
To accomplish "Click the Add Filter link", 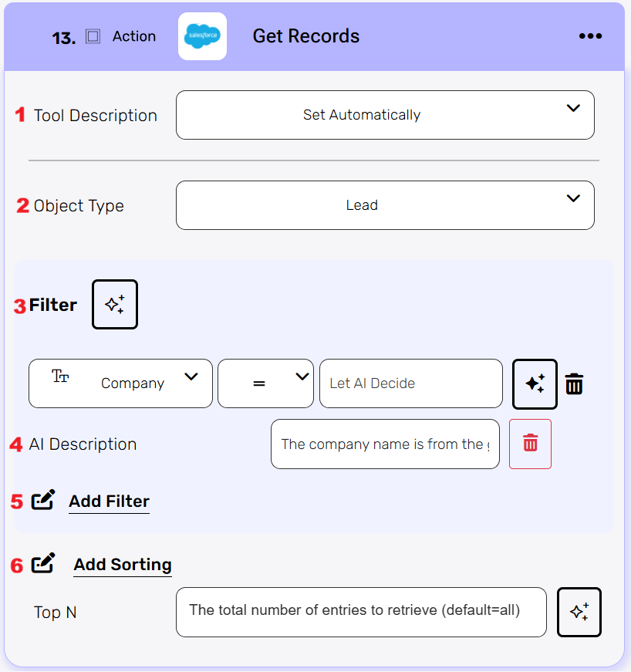I will tap(109, 501).
